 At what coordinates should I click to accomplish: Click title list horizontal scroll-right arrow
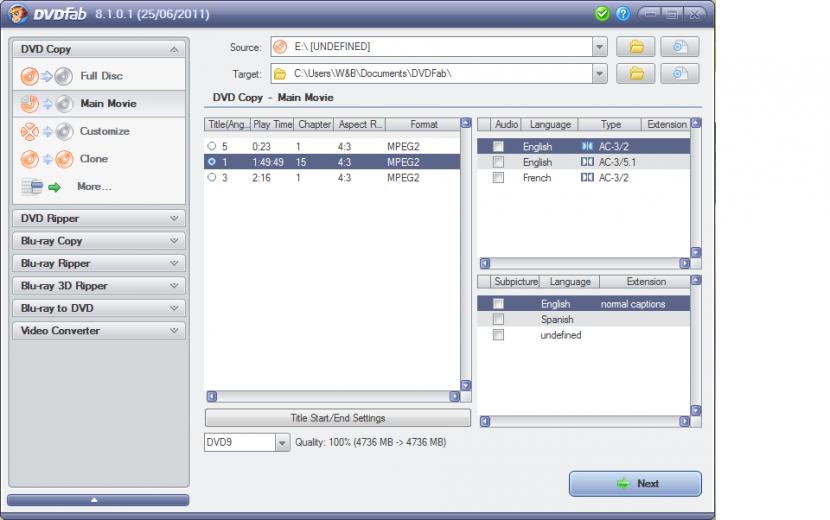pos(454,396)
